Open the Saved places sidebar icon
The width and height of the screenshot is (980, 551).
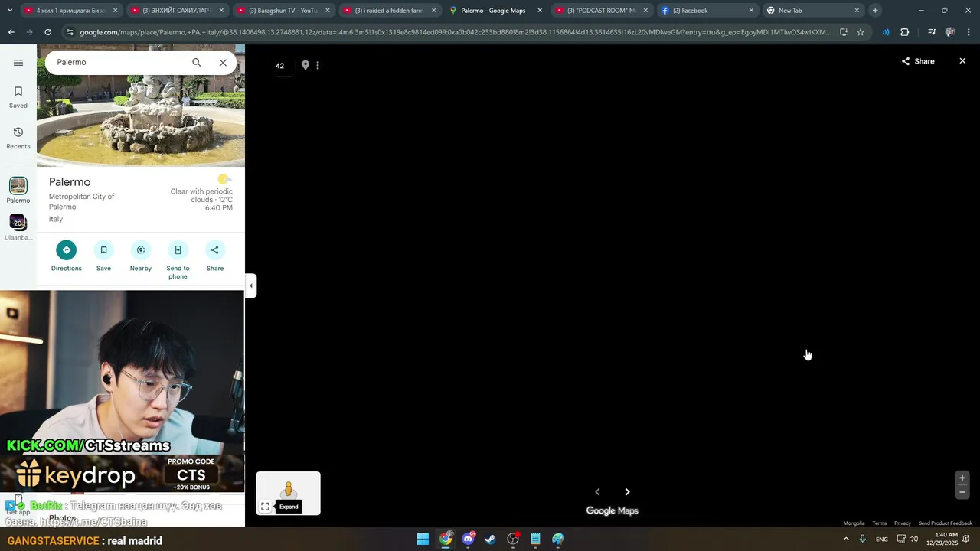click(18, 97)
